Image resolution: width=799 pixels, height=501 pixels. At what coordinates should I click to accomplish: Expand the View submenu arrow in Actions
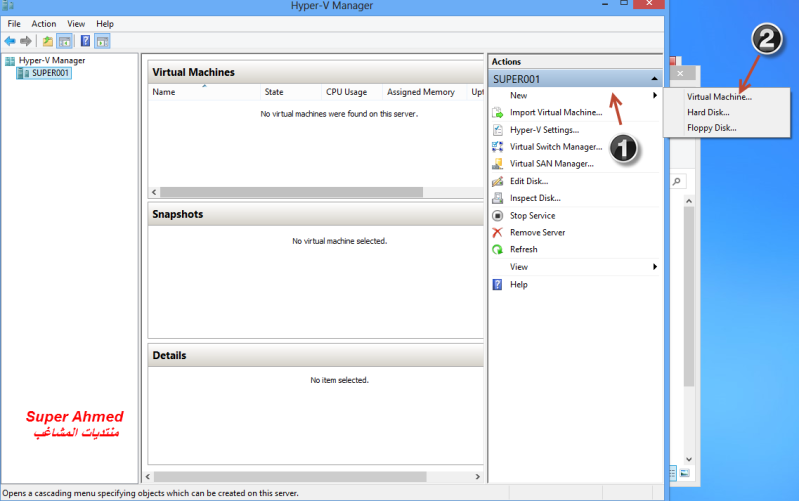[655, 267]
